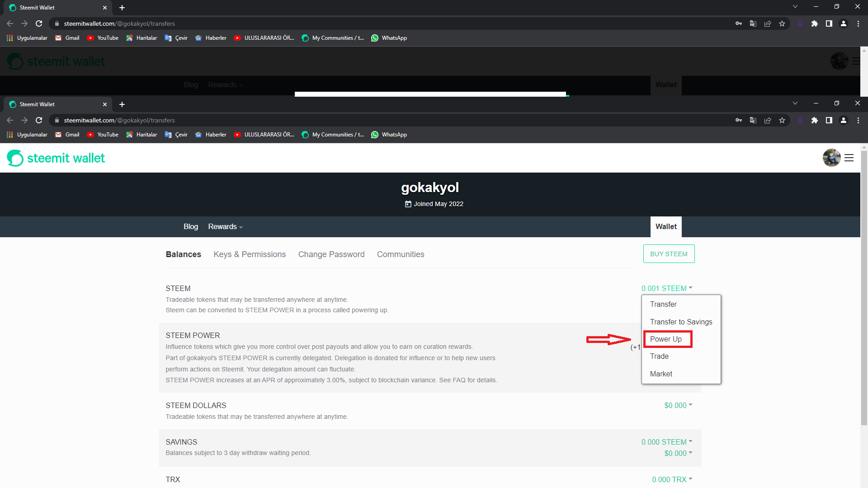The image size is (868, 488).
Task: Open the Google Translate page icon
Action: 753,120
